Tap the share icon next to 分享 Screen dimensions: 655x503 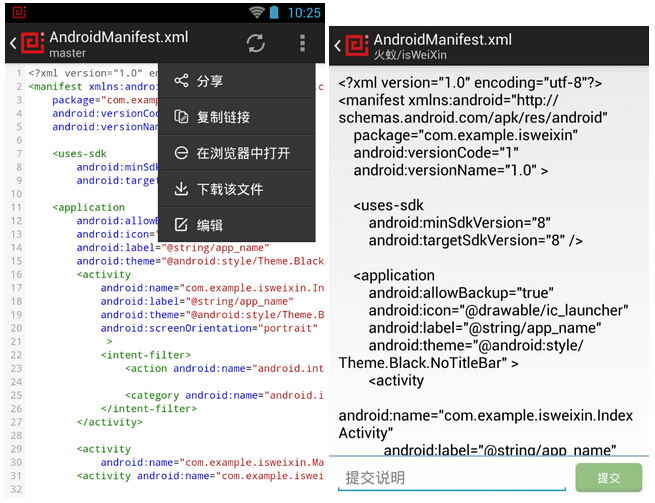181,81
